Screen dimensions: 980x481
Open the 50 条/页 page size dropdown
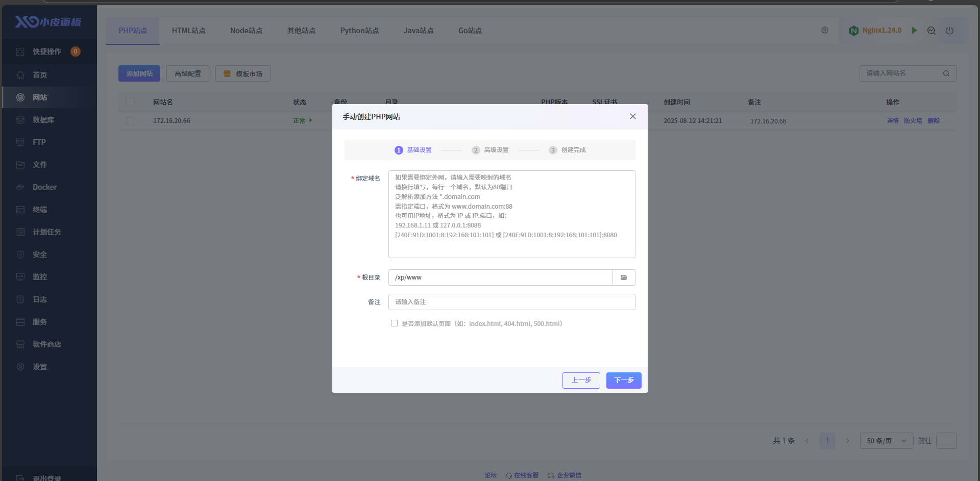click(x=886, y=441)
